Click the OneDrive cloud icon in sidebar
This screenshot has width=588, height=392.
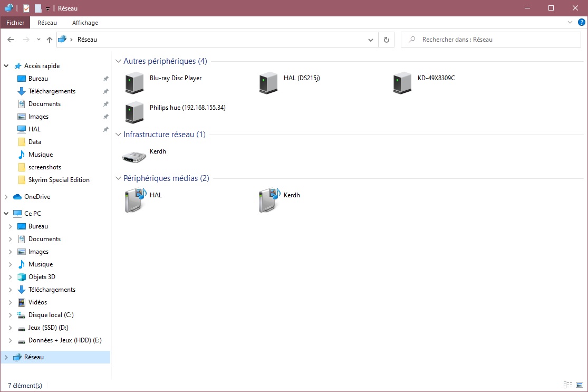coord(17,197)
